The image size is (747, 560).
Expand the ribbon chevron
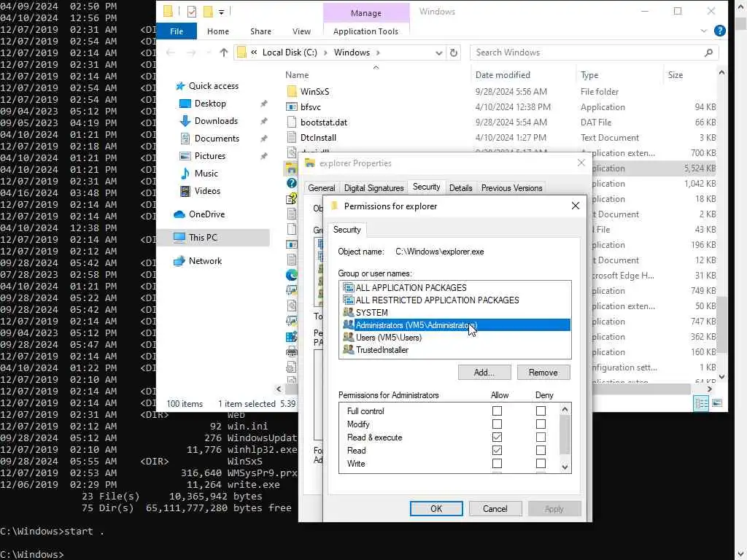click(704, 31)
